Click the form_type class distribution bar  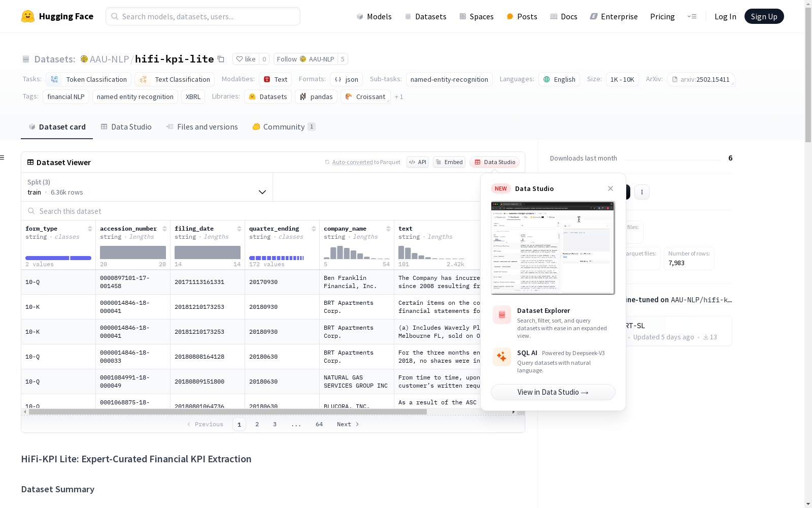pos(58,258)
